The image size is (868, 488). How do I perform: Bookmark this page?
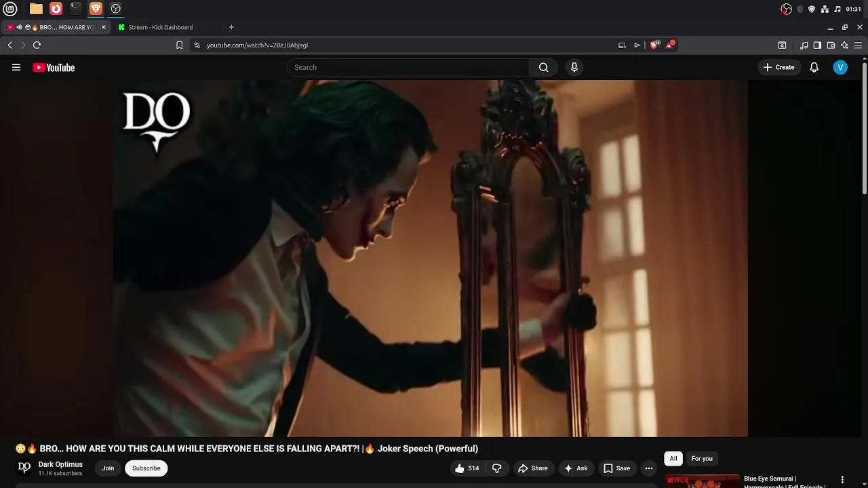point(179,45)
